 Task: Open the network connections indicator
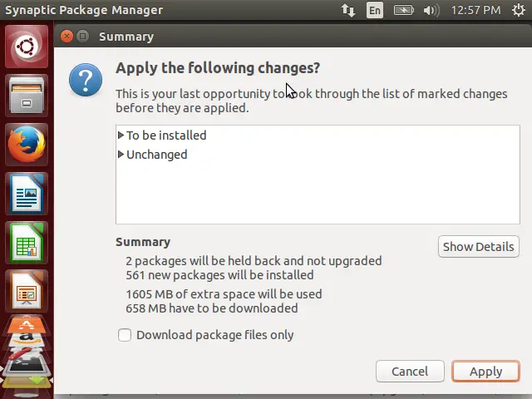348,10
